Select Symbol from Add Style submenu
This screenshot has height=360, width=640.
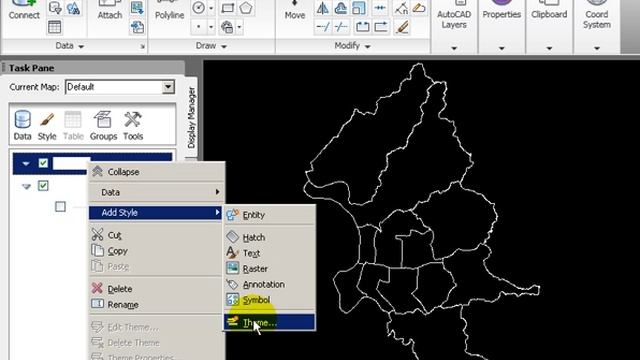[x=269, y=300]
